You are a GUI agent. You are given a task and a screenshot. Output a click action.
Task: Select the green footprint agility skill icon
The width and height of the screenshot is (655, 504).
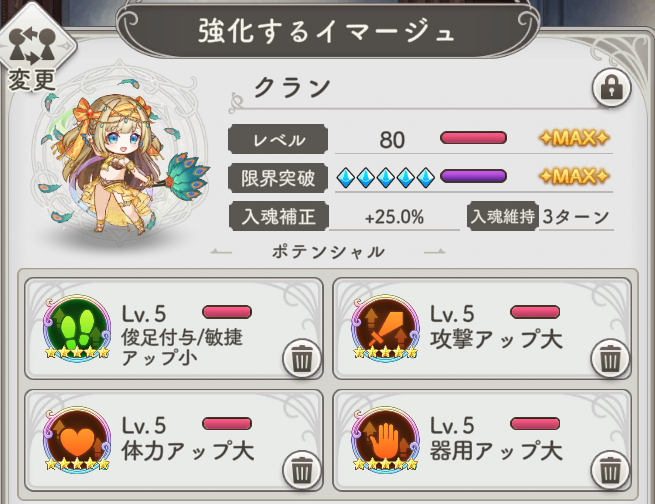(x=77, y=328)
